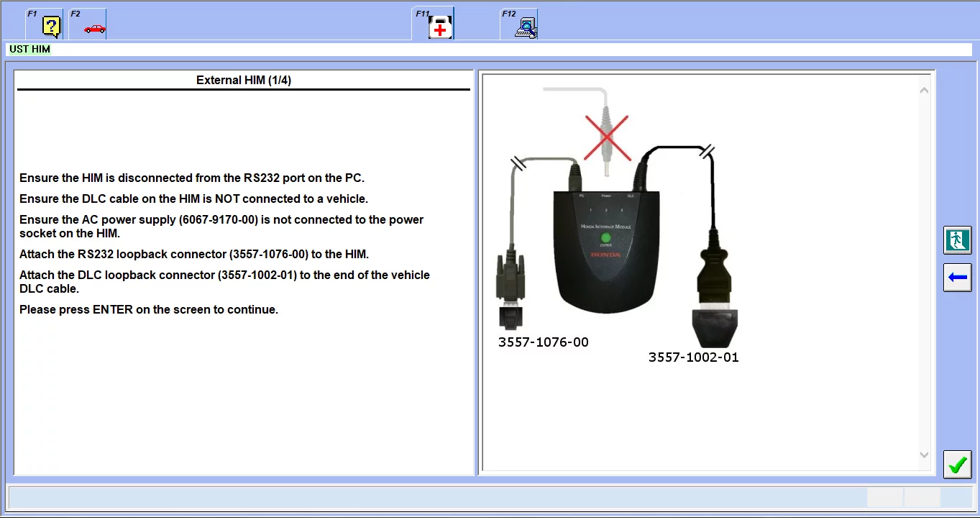Screen dimensions: 980x520
Task: Click the down arrow on the image scrollbar
Action: pyautogui.click(x=924, y=455)
